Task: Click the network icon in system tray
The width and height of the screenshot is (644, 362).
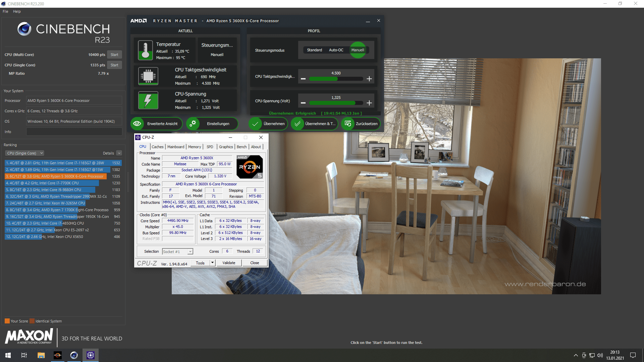Action: tap(592, 355)
